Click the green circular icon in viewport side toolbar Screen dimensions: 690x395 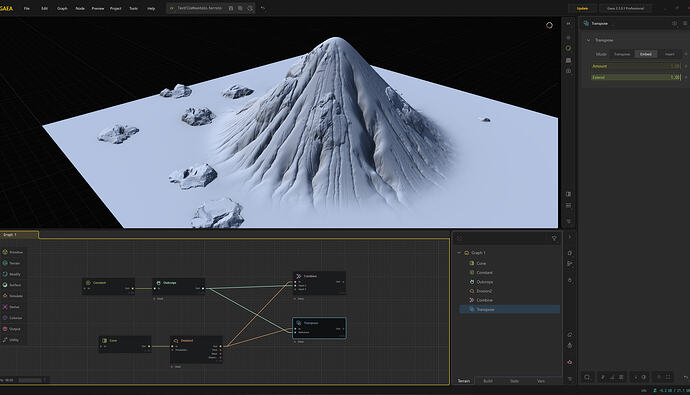click(x=569, y=48)
